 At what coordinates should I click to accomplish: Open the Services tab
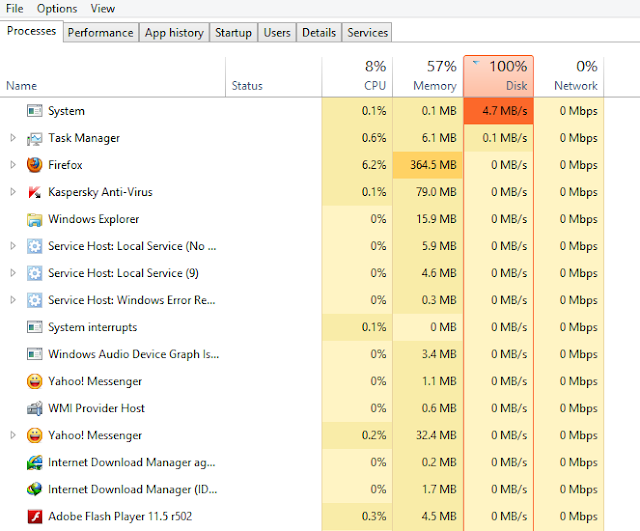pos(367,33)
